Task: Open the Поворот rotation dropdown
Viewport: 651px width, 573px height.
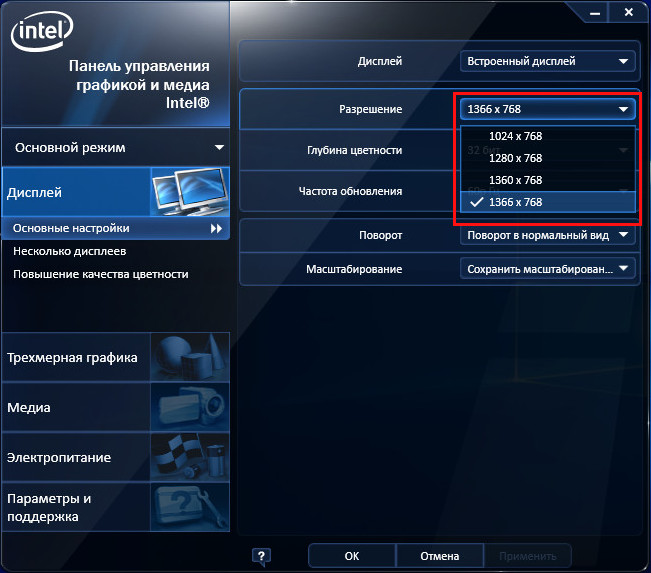Action: [x=548, y=235]
